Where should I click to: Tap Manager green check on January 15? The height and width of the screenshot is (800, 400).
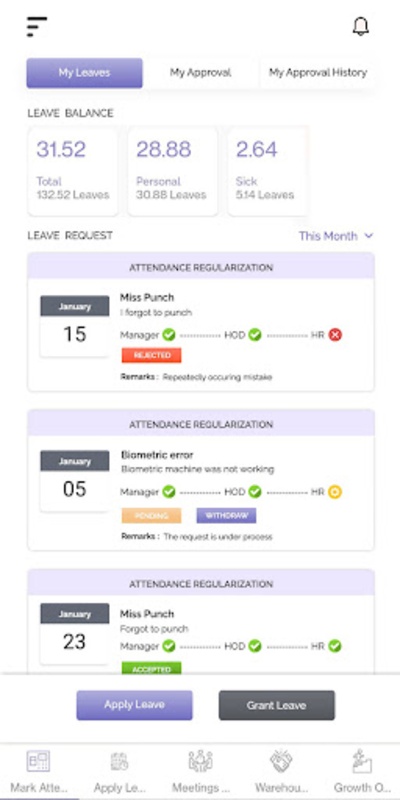pyautogui.click(x=169, y=335)
